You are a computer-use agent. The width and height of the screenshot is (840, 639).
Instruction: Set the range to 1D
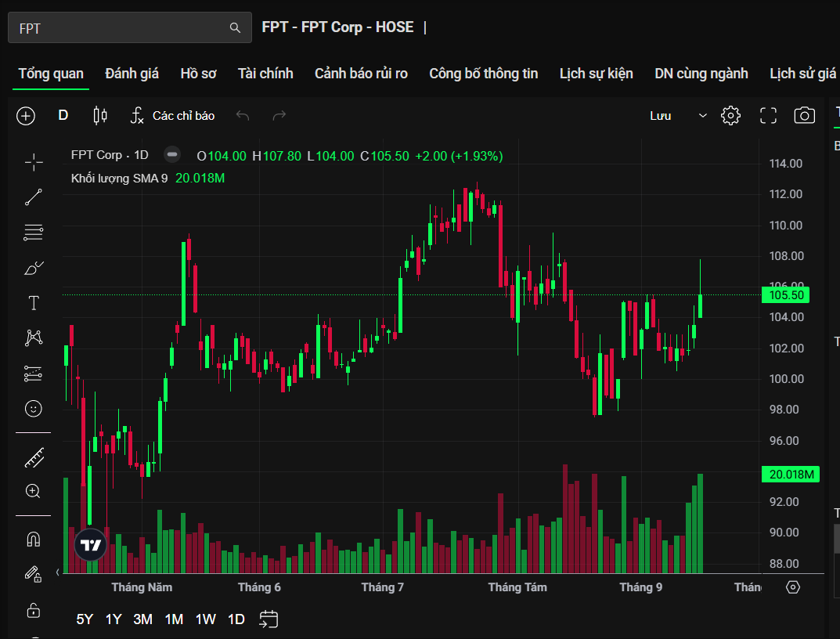pyautogui.click(x=236, y=619)
